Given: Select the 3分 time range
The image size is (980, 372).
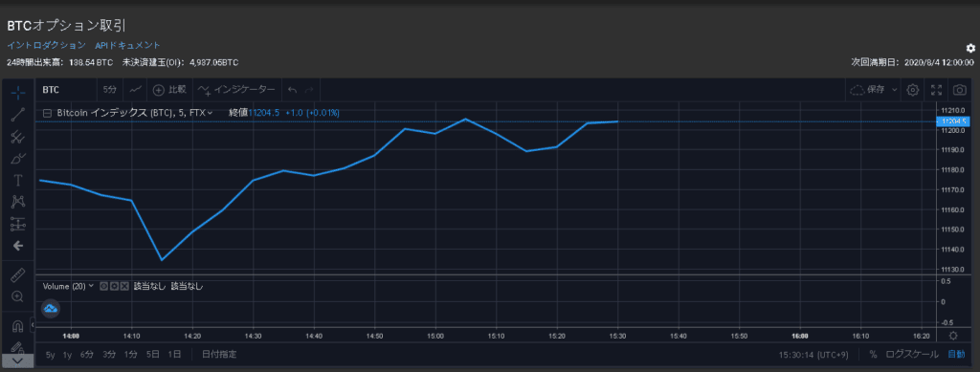Looking at the screenshot, I should pos(109,355).
